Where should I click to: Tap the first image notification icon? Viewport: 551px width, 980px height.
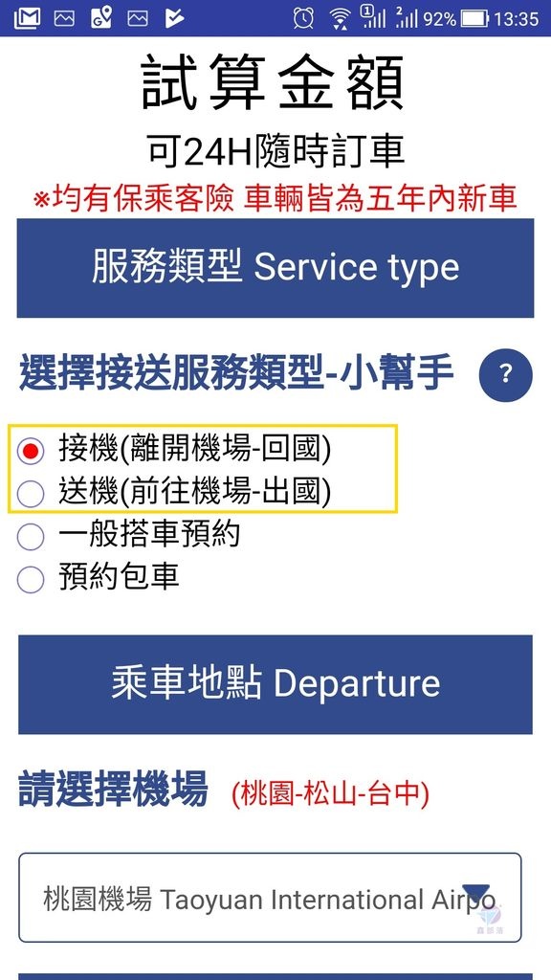coord(64,19)
